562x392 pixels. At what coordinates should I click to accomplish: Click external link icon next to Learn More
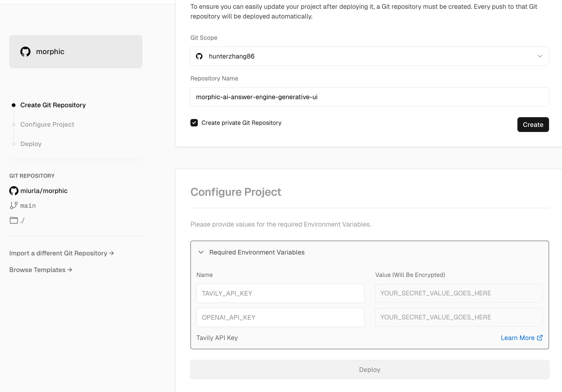point(540,338)
